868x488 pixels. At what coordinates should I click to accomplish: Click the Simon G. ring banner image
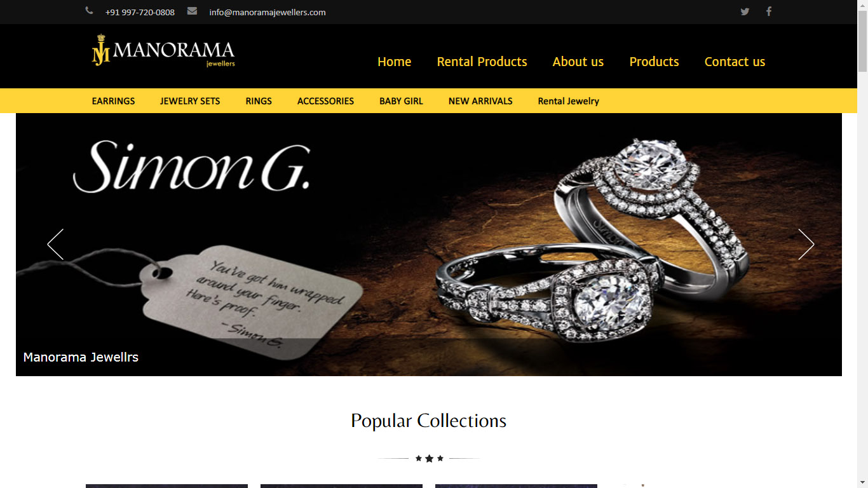[x=429, y=245]
